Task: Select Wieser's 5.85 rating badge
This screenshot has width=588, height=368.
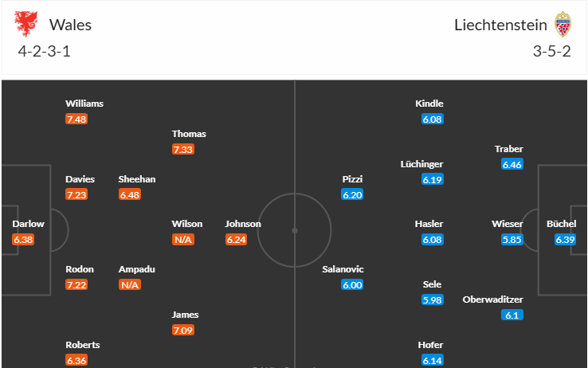Action: [x=512, y=240]
